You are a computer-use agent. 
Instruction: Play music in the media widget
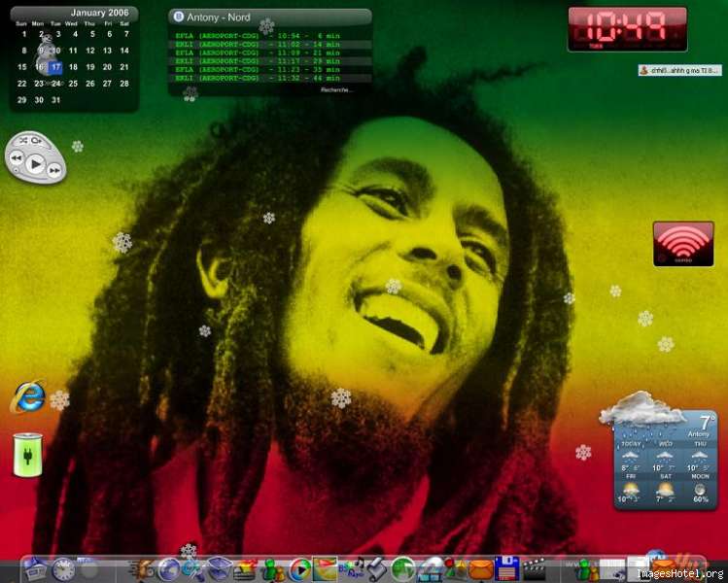[35, 164]
